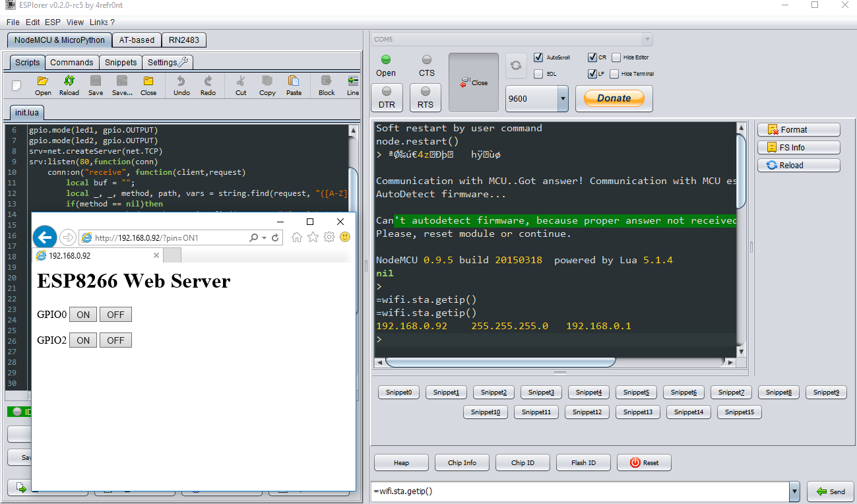The width and height of the screenshot is (857, 504).
Task: Click the rescan serial ports refresh icon
Action: click(x=516, y=65)
